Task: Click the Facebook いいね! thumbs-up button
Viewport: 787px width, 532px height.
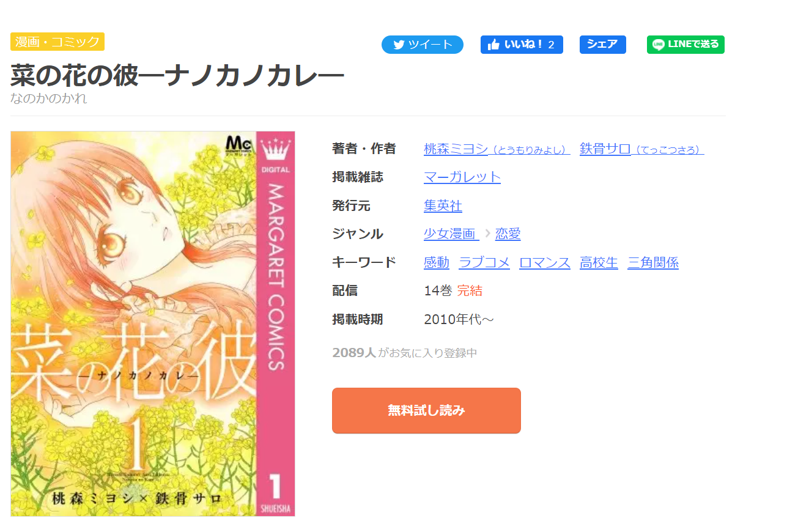Action: pos(521,45)
